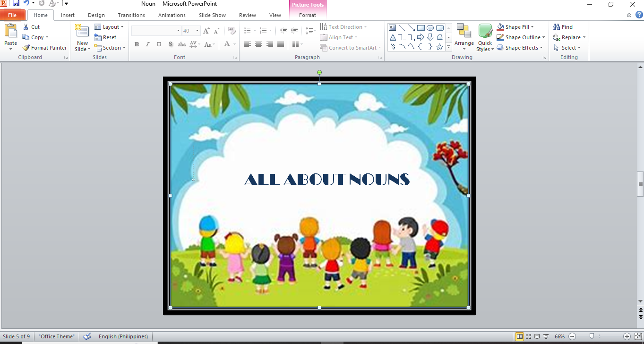The height and width of the screenshot is (344, 644).
Task: Start Slide Show from status bar
Action: click(546, 336)
